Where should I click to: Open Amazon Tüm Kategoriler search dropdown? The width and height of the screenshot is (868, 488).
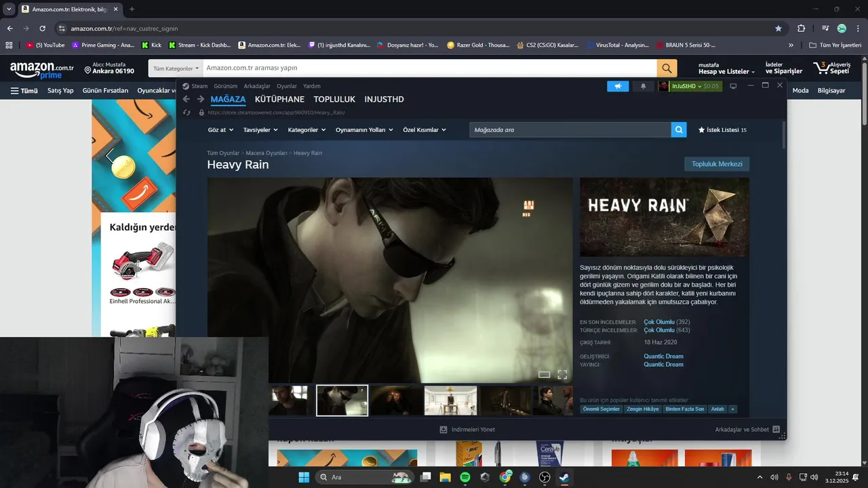176,68
